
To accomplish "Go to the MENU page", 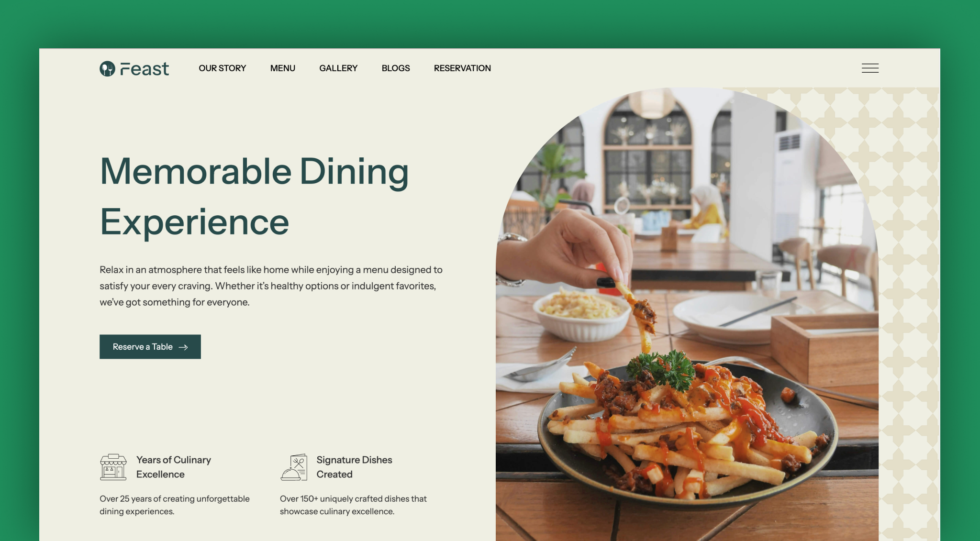I will [x=283, y=68].
